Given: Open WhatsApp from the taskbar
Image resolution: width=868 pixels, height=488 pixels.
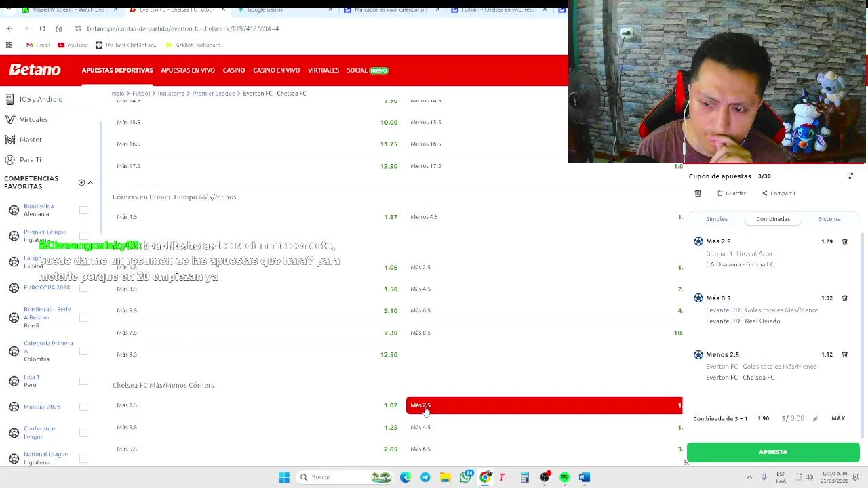Looking at the screenshot, I should 465,477.
